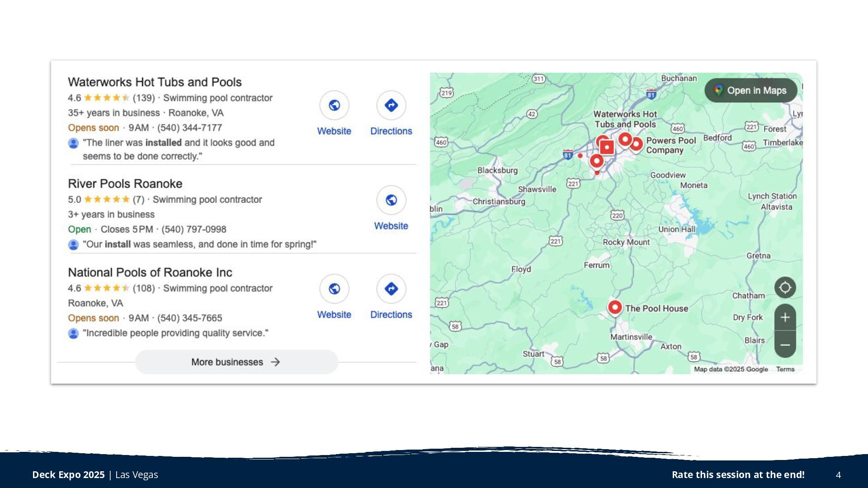
Task: Zoom in the map with plus button
Action: click(785, 318)
